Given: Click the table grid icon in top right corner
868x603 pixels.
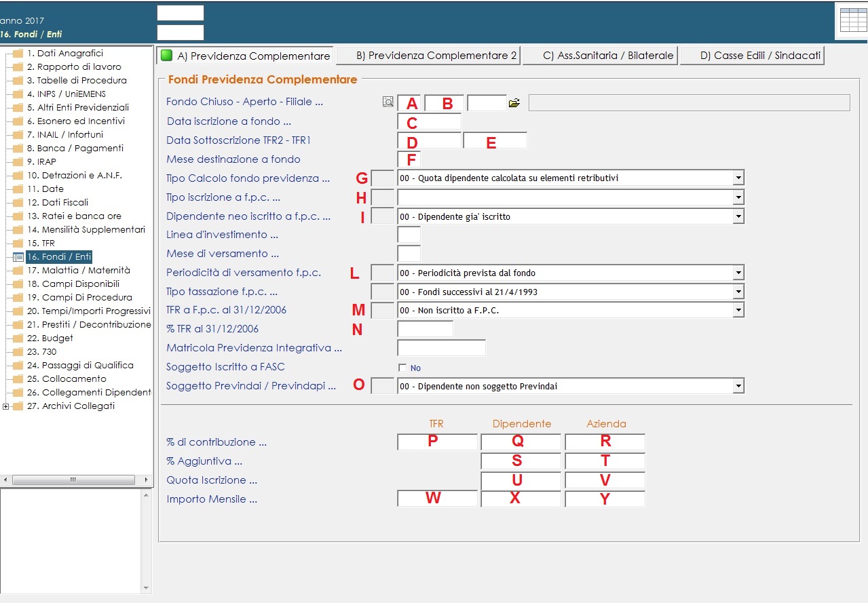Looking at the screenshot, I should tap(853, 20).
